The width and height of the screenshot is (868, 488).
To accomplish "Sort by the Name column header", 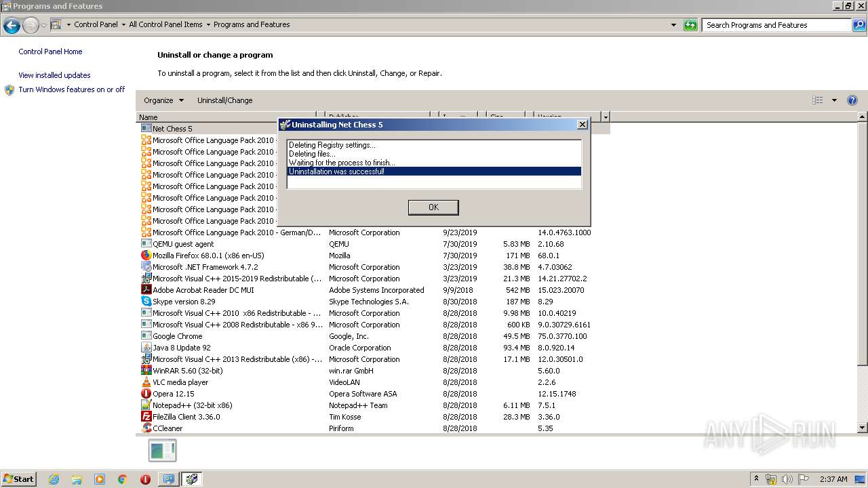I will (x=227, y=117).
